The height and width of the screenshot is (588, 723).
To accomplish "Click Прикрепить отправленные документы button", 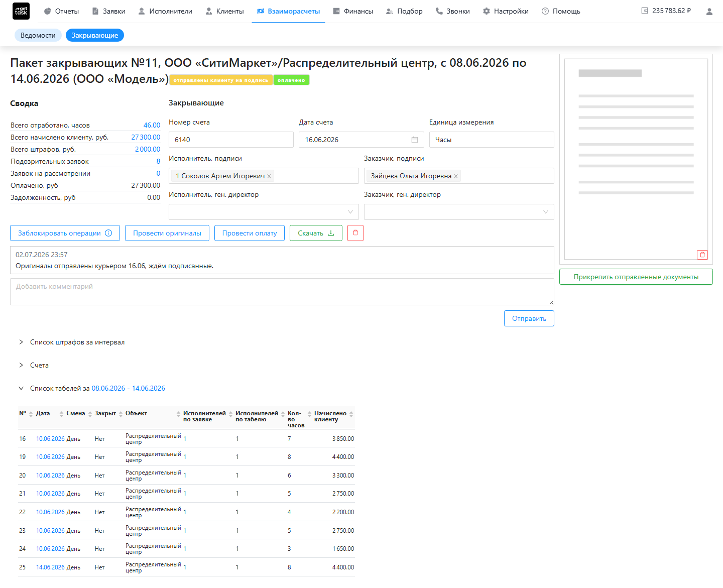I will tap(636, 277).
